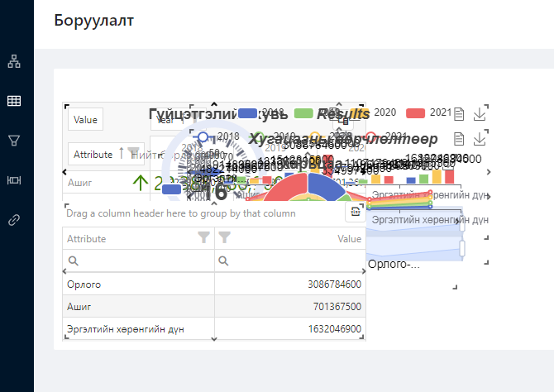Click the search box under Attribute column

[x=139, y=261]
